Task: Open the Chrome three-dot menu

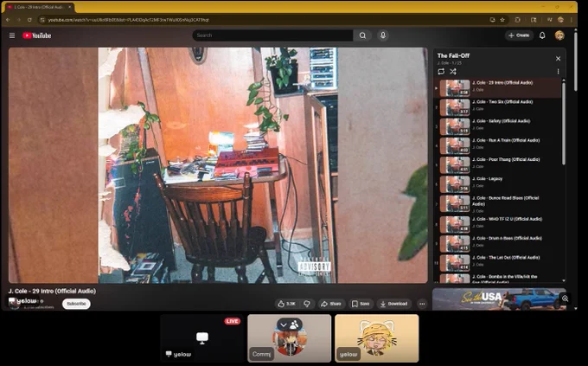Action: tap(571, 20)
